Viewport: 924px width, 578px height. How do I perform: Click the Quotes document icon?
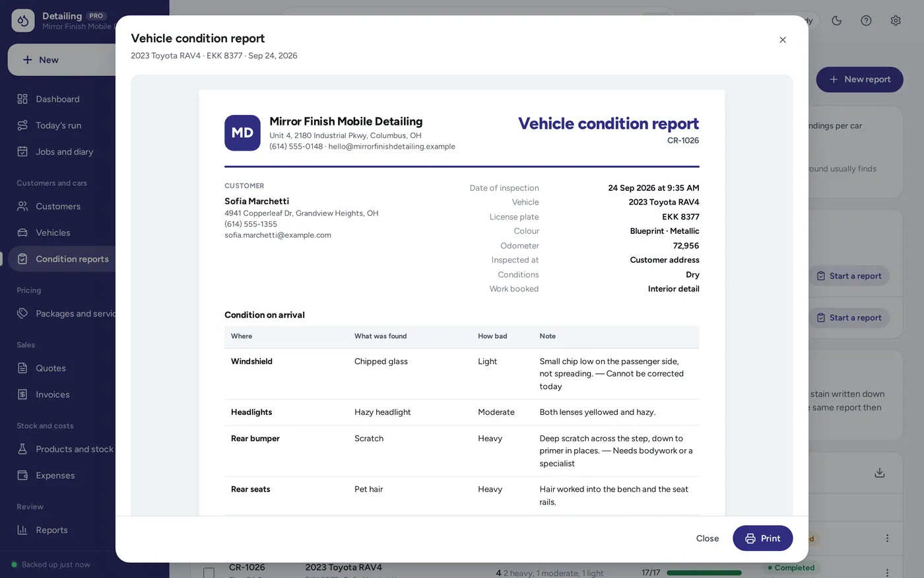click(x=22, y=369)
